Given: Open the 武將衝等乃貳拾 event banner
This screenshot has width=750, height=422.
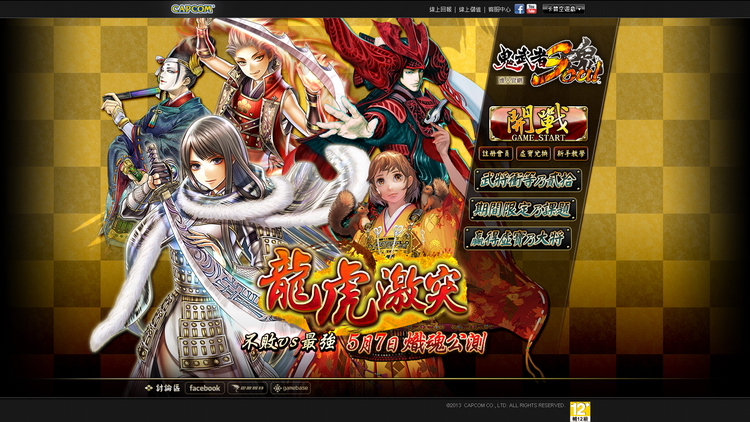Looking at the screenshot, I should (x=528, y=181).
